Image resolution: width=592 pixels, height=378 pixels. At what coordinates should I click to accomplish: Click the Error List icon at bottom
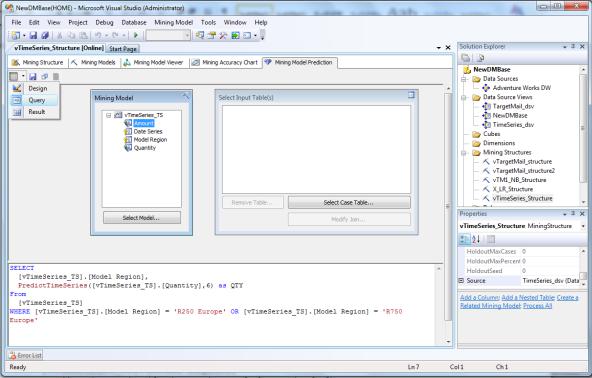pos(12,355)
